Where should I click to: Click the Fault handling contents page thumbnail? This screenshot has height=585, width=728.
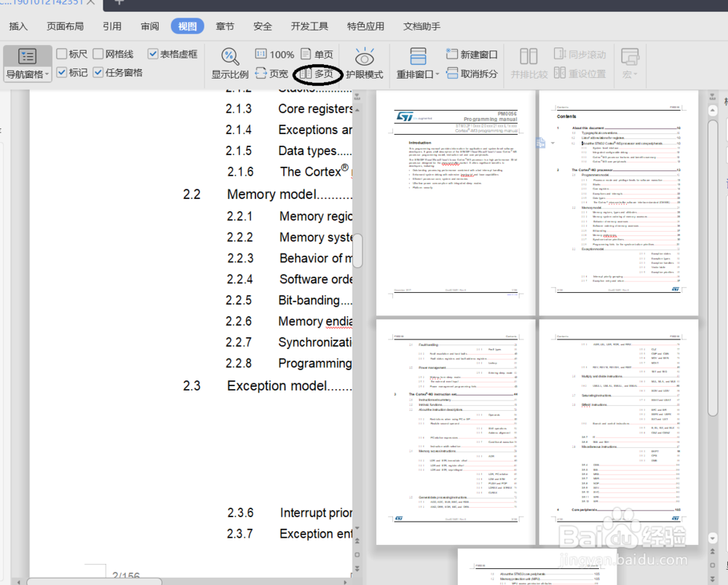click(456, 432)
